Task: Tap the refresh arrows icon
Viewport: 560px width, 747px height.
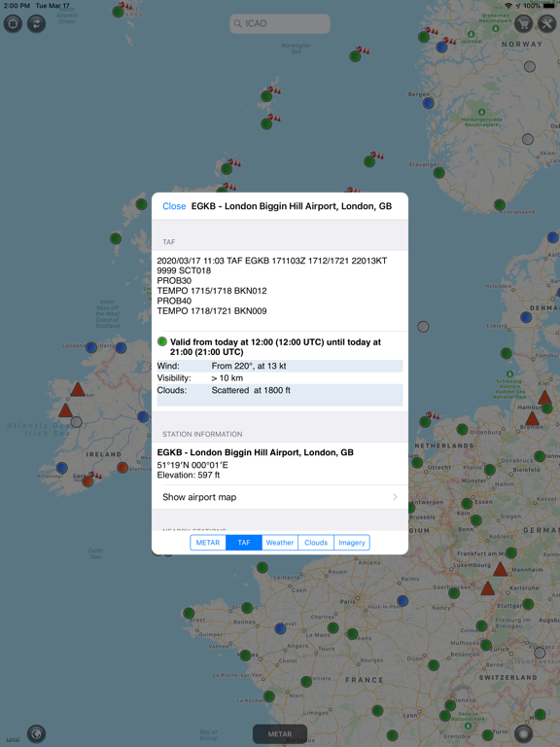Action: [36, 23]
